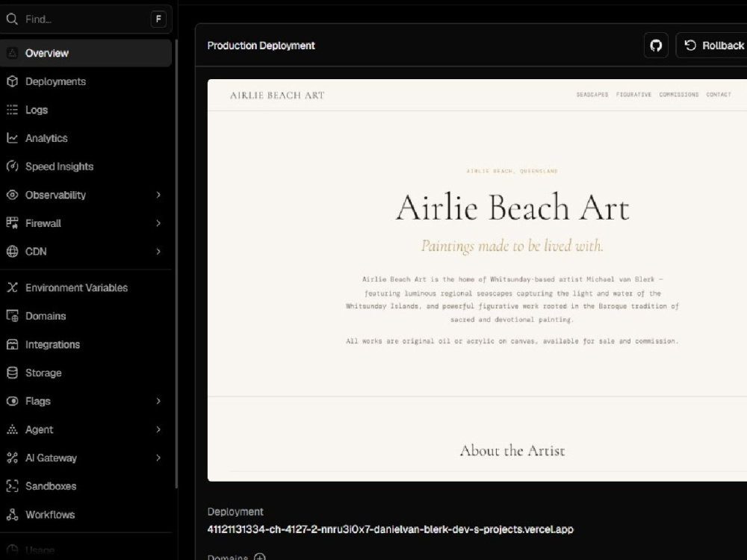
Task: Go to Domains in sidebar
Action: 86,316
